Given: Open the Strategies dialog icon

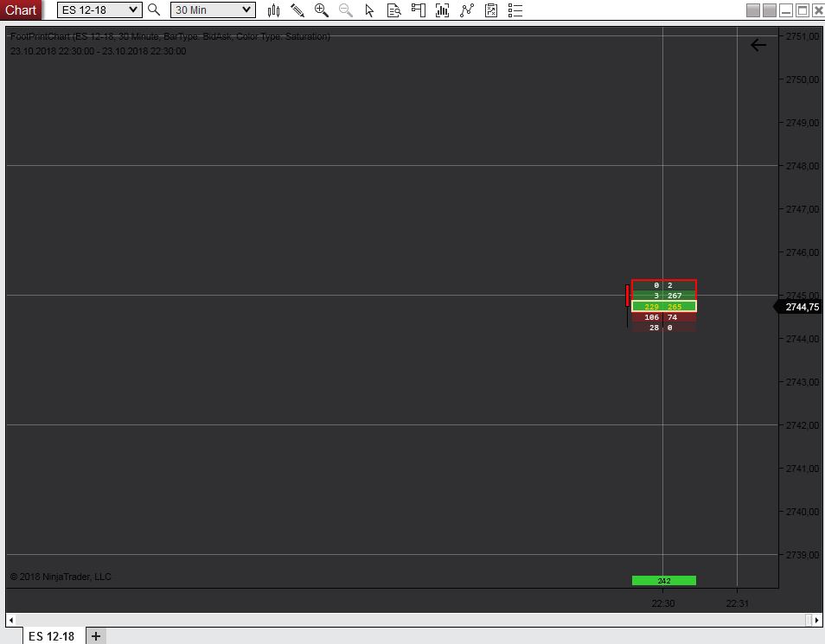Looking at the screenshot, I should point(491,10).
